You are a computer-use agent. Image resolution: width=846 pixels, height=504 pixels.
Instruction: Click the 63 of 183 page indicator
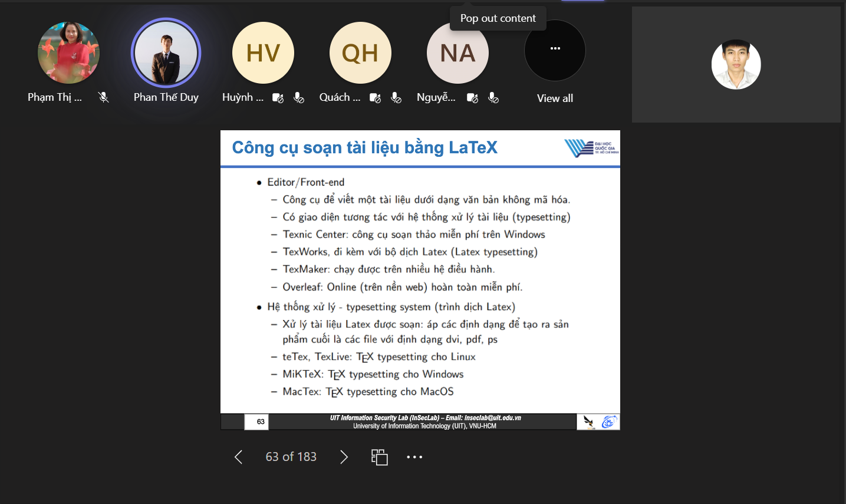click(x=291, y=457)
